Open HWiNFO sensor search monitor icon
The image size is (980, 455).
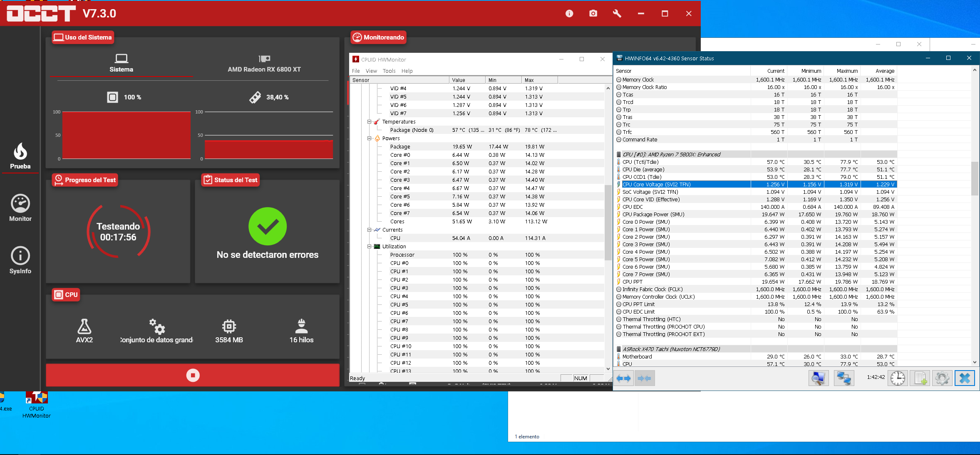click(x=818, y=378)
